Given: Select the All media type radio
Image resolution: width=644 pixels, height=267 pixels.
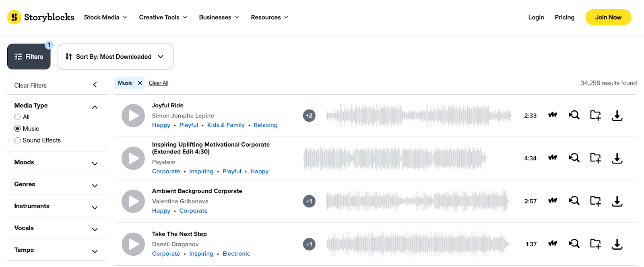Looking at the screenshot, I should pos(17,117).
